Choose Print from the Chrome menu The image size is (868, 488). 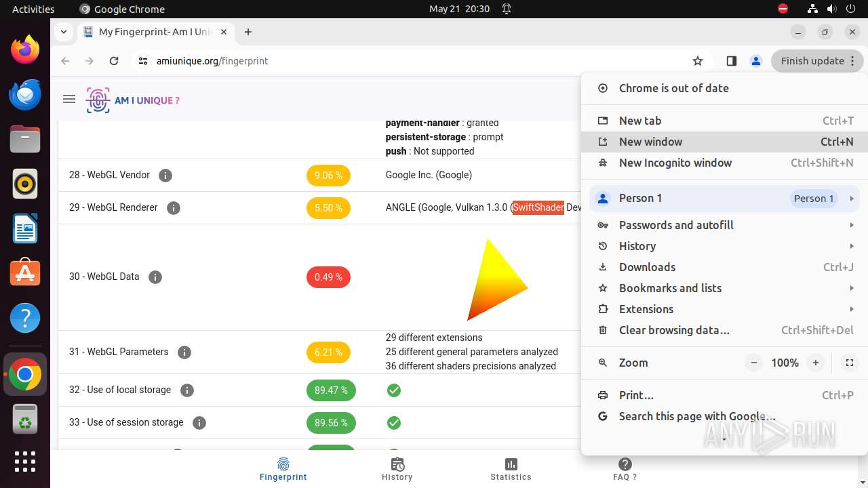tap(724, 395)
